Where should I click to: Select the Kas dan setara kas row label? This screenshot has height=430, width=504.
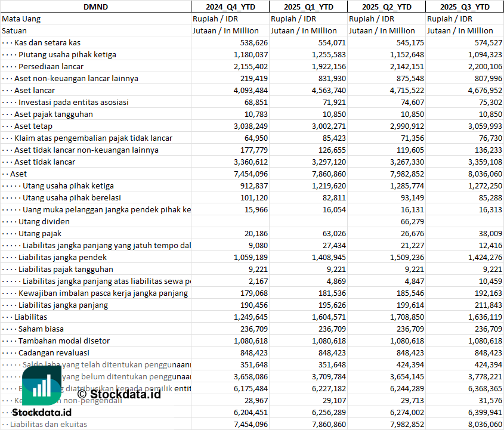coord(47,42)
